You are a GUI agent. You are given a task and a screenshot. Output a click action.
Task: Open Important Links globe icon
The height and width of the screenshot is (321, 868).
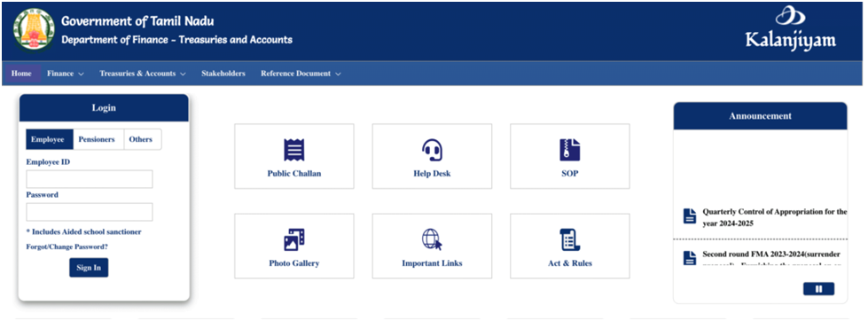click(x=432, y=239)
